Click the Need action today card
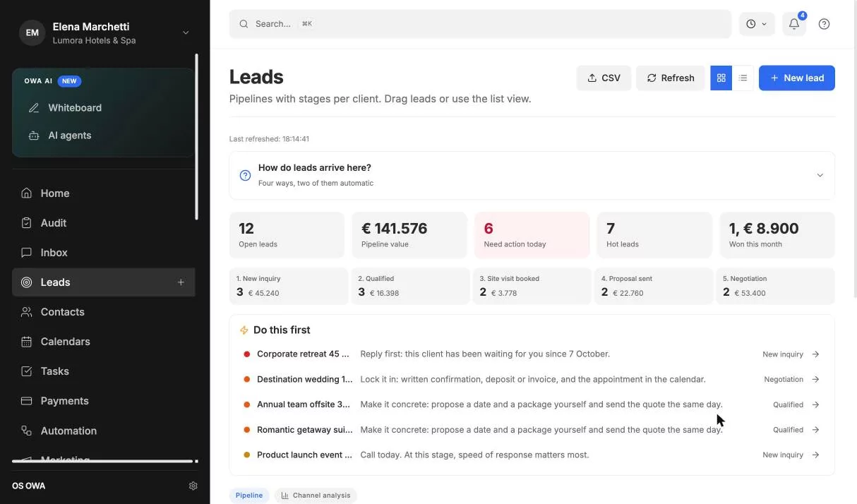The height and width of the screenshot is (504, 857). 532,235
